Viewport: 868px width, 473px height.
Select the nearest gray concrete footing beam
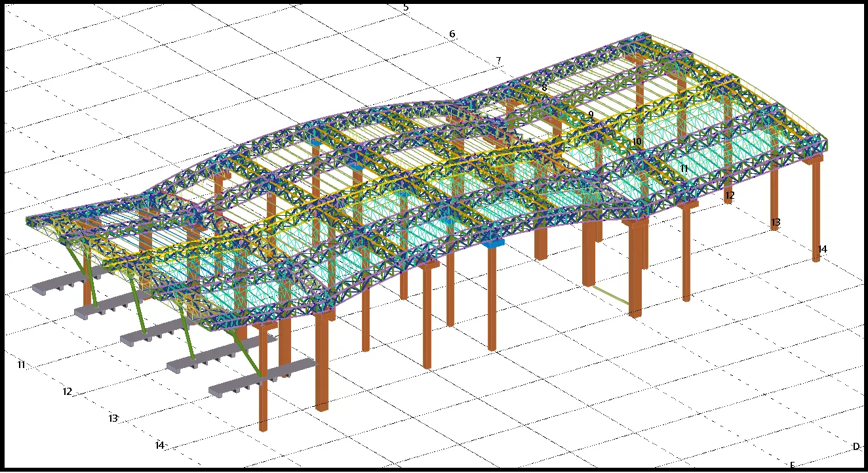(x=261, y=380)
